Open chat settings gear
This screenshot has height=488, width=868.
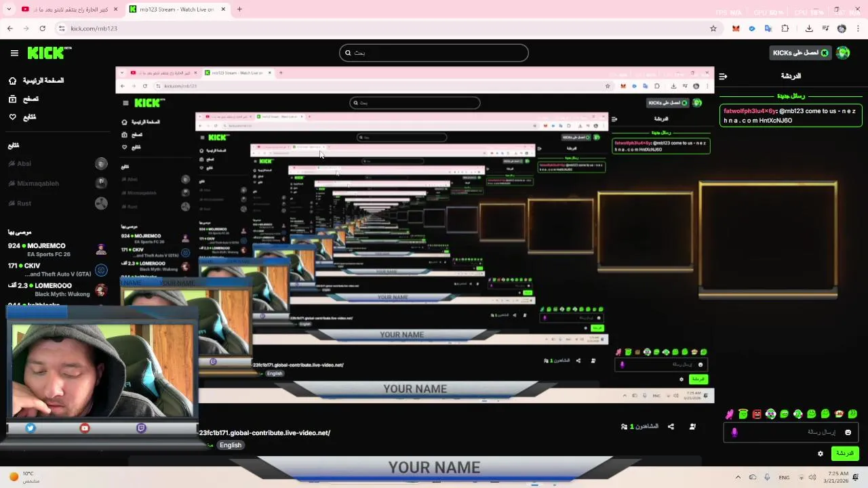pos(821,453)
